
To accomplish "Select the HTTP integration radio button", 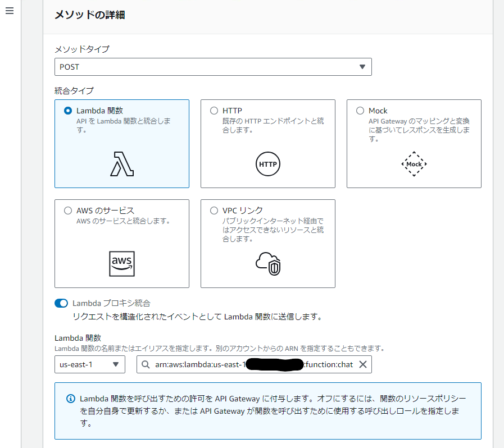I will (214, 111).
